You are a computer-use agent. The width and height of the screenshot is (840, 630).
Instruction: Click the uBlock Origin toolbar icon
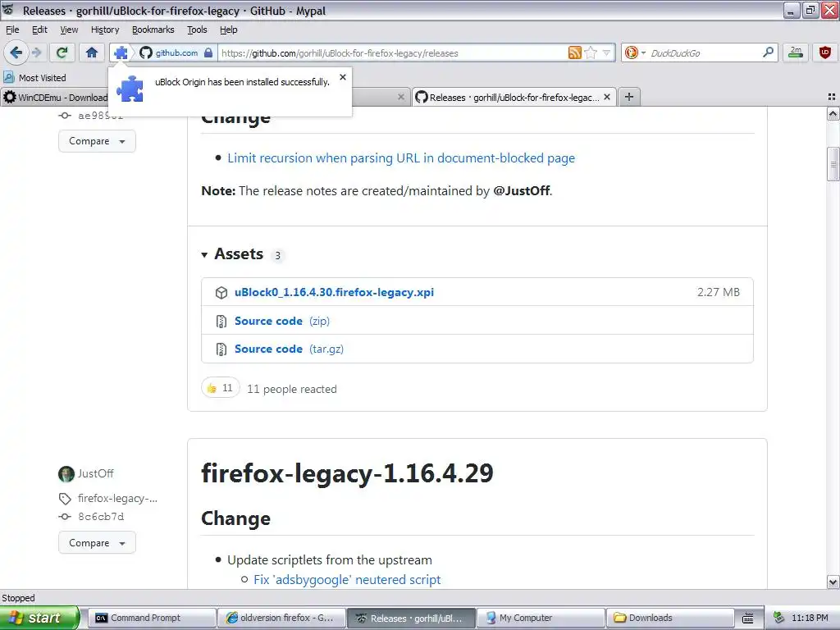pos(825,52)
